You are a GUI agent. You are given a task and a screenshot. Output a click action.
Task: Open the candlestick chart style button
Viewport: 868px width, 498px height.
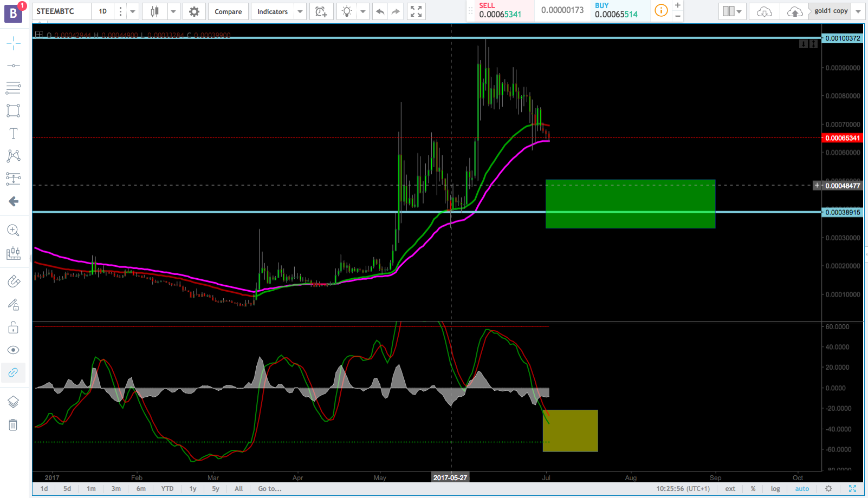[155, 11]
